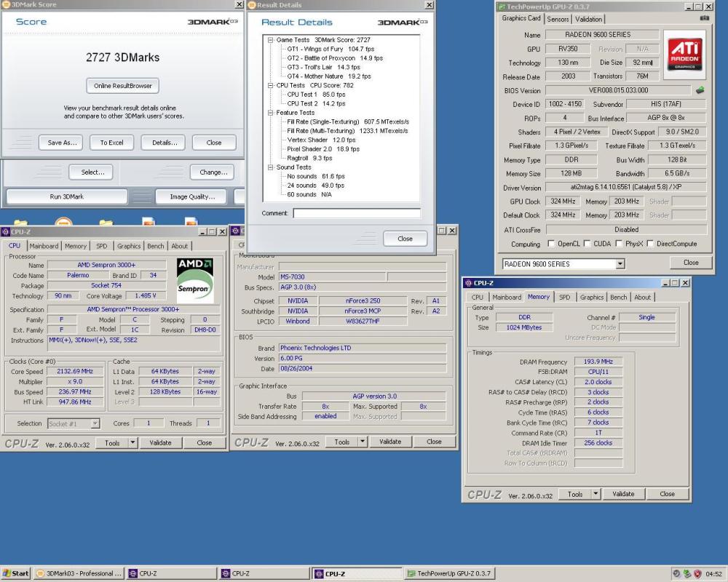Enable the OpenCL checkbox
This screenshot has width=728, height=582.
pos(552,244)
